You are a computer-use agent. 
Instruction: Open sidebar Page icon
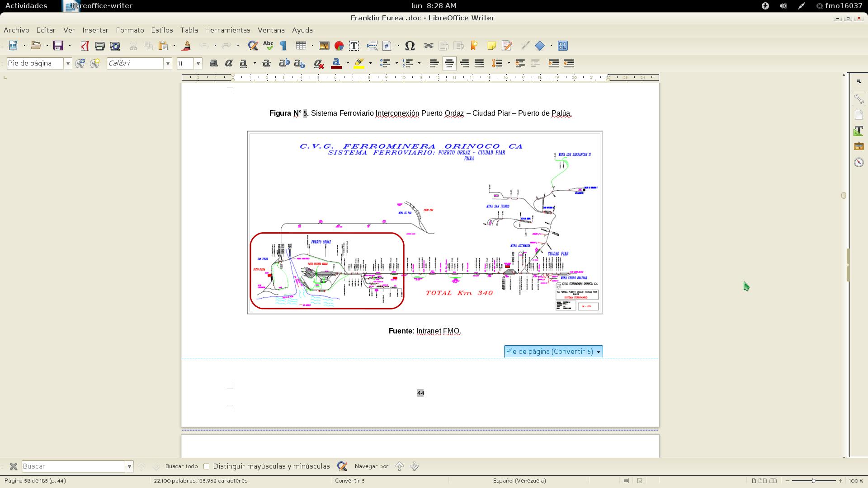[859, 115]
